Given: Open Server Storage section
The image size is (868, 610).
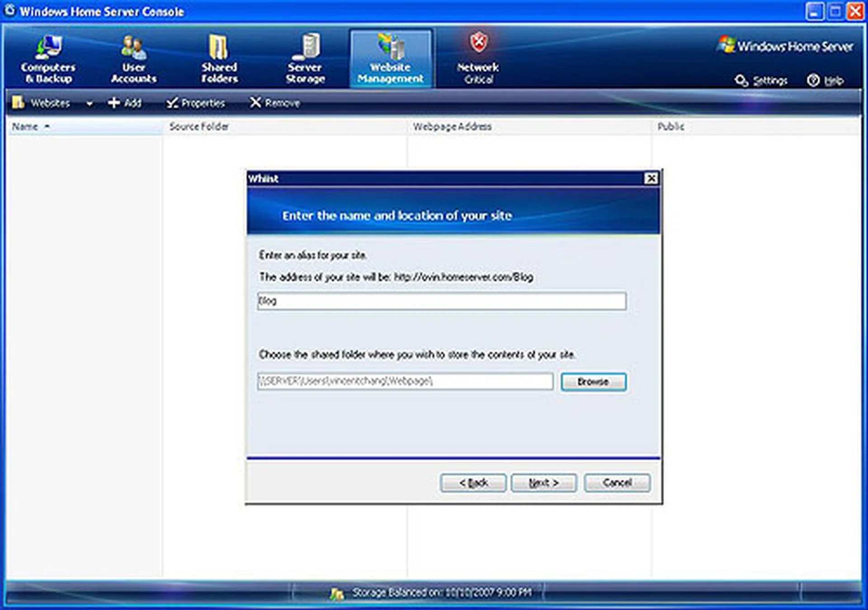Looking at the screenshot, I should pos(305,59).
